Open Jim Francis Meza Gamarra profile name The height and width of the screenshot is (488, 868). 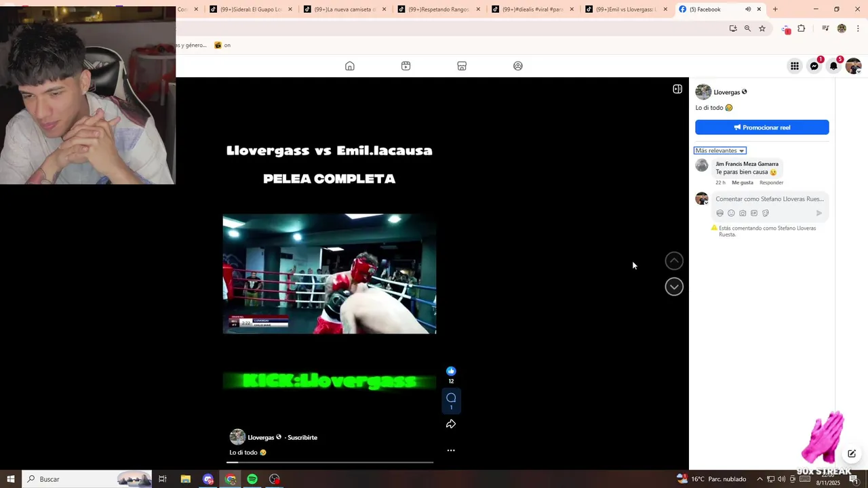[x=747, y=164]
